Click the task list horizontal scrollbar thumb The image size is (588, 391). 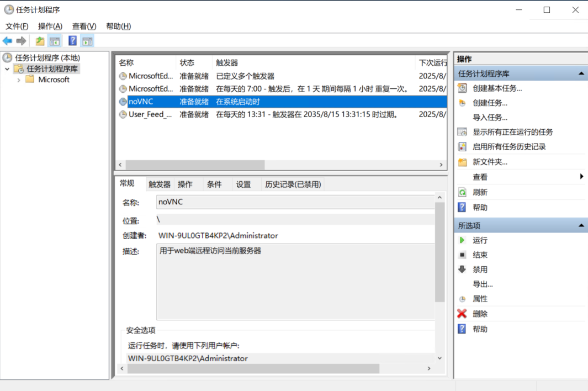(x=195, y=165)
